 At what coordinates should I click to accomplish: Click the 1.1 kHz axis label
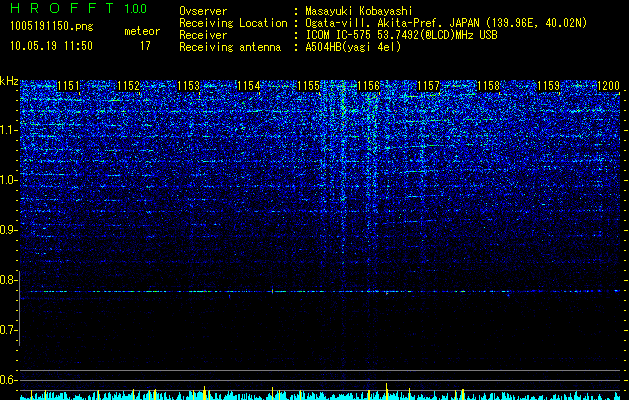9,130
